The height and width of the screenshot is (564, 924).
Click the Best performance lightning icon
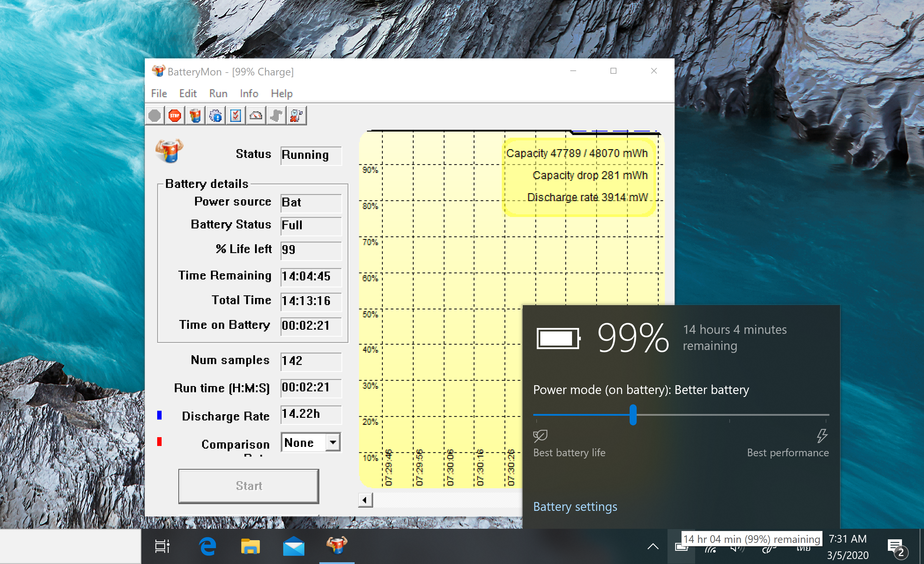(x=822, y=435)
